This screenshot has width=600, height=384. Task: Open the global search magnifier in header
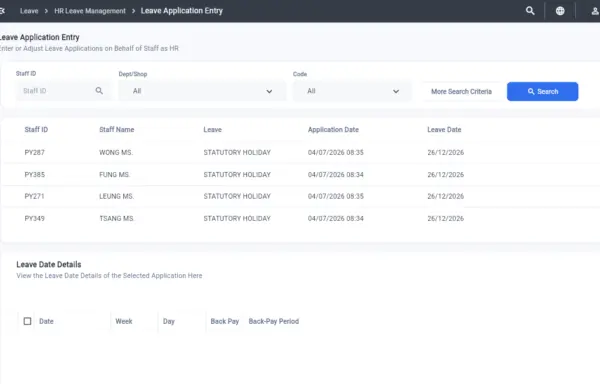tap(530, 11)
